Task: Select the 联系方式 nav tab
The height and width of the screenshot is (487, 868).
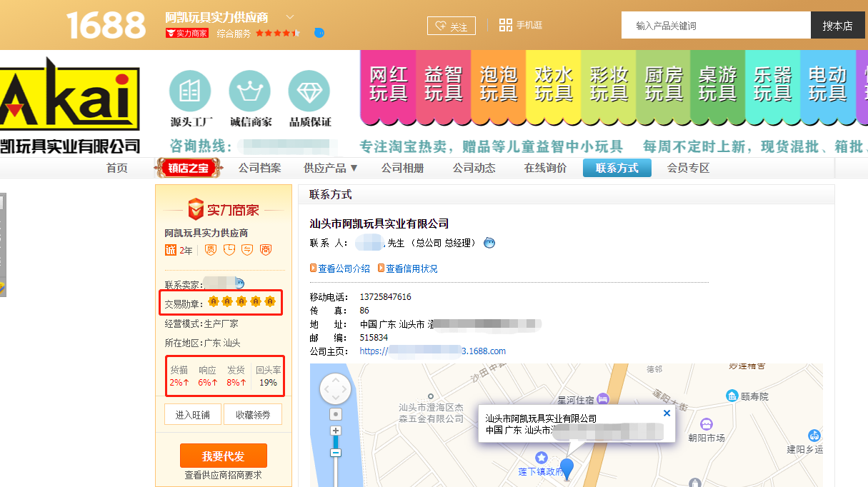Action: coord(617,168)
